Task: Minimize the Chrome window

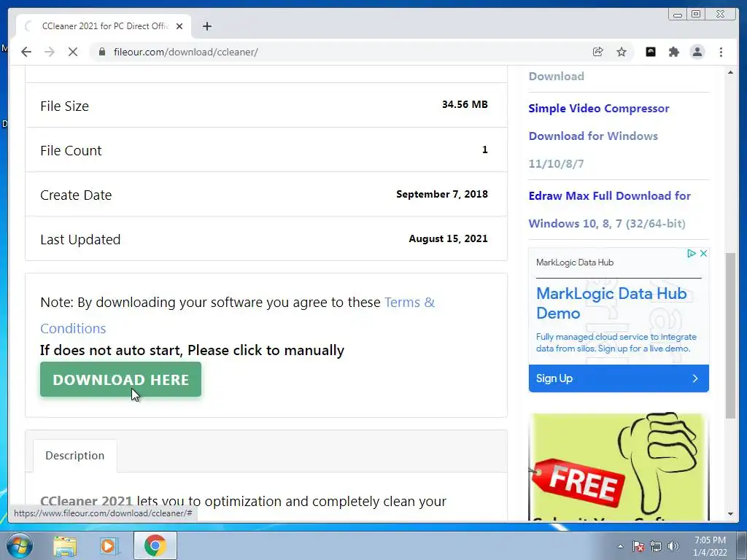Action: point(678,15)
